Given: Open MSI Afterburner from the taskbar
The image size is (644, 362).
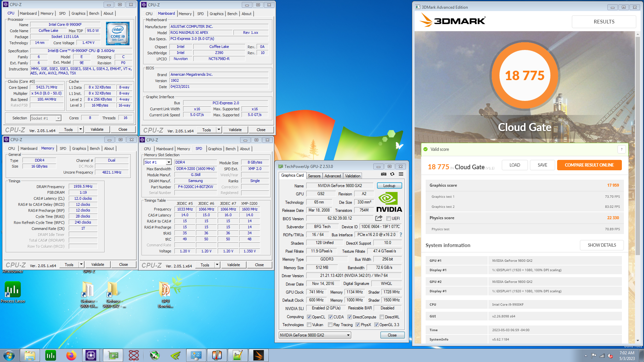Looking at the screenshot, I should click(155, 355).
